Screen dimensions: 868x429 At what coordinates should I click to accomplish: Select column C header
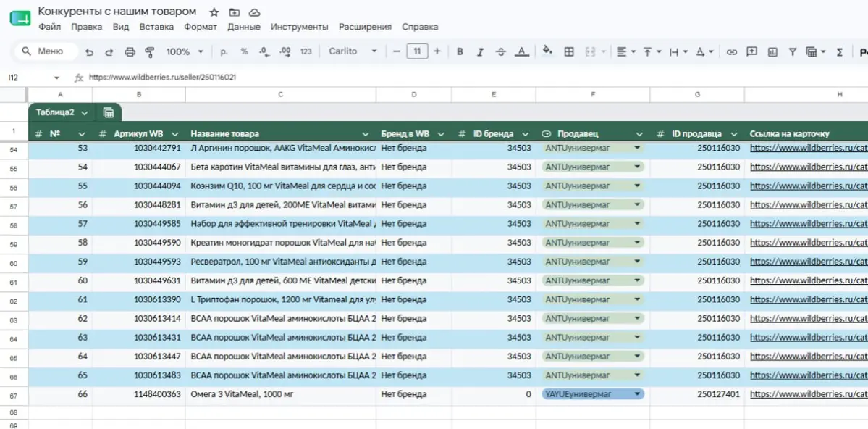point(281,95)
